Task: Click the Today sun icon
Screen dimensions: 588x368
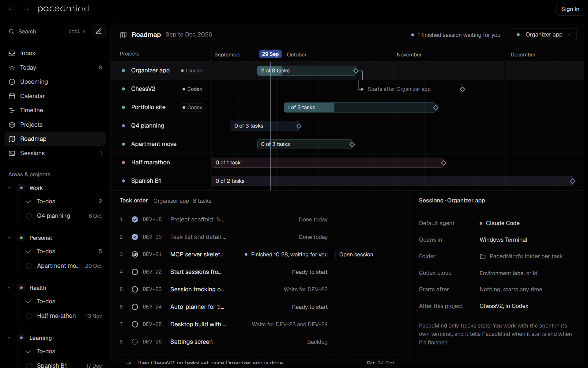Action: pos(12,68)
